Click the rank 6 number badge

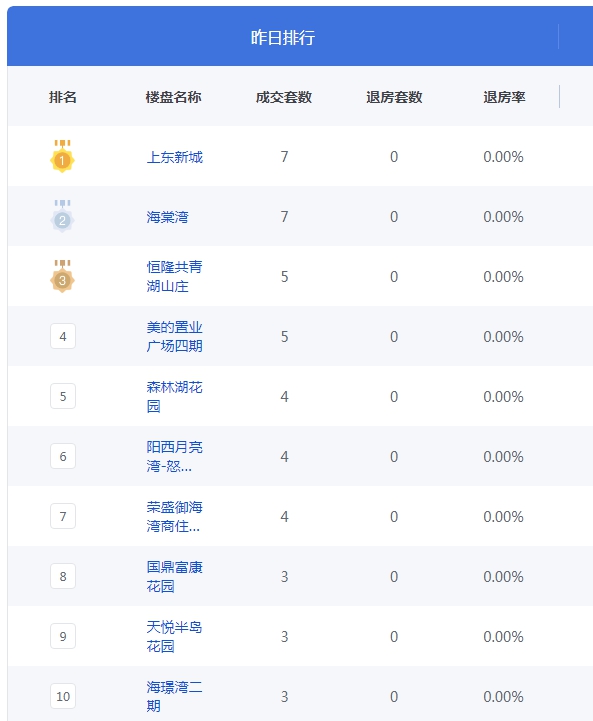63,456
